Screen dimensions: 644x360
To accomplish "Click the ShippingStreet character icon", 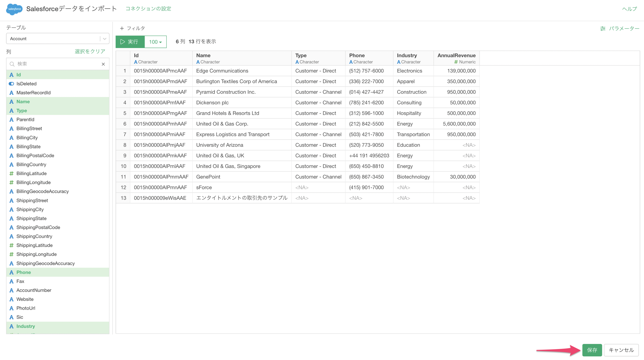I will 12,201.
